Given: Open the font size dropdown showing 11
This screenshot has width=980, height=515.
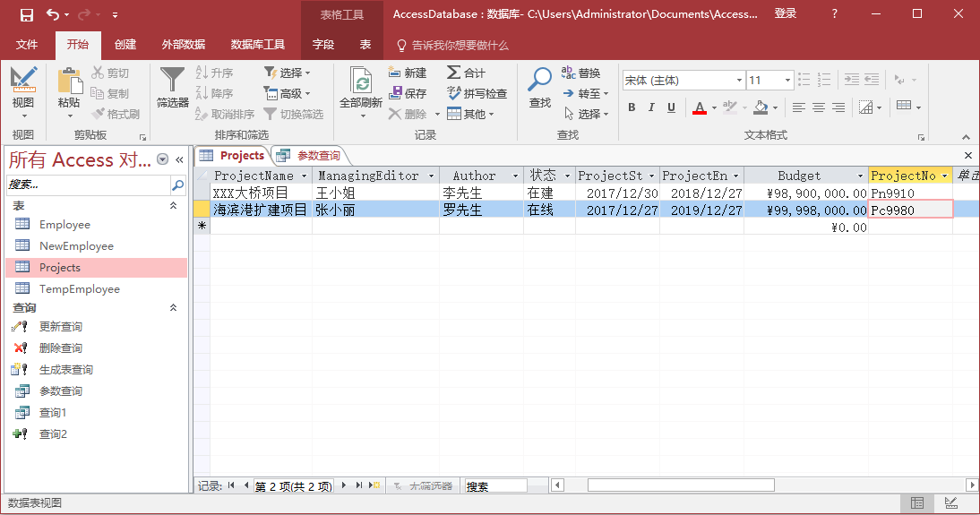Looking at the screenshot, I should point(787,81).
